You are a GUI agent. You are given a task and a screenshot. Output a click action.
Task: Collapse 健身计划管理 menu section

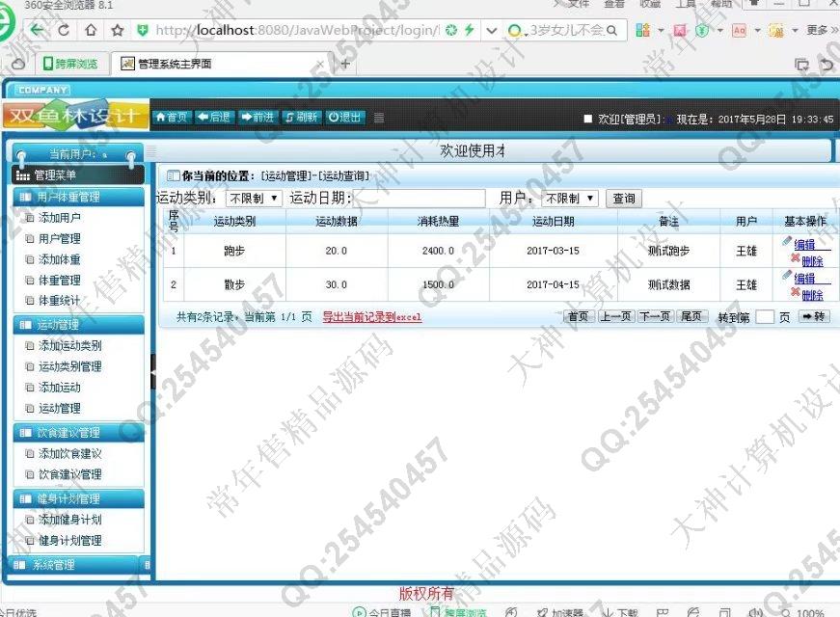coord(78,499)
